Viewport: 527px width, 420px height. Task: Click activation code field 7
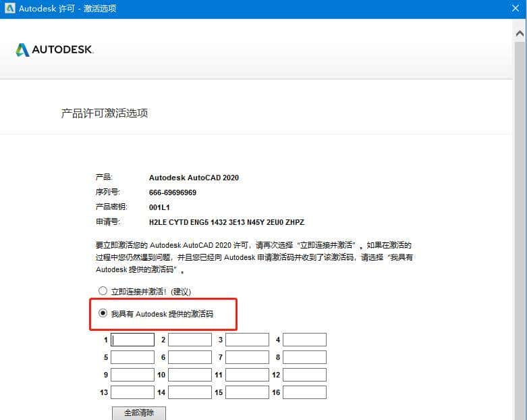point(247,357)
